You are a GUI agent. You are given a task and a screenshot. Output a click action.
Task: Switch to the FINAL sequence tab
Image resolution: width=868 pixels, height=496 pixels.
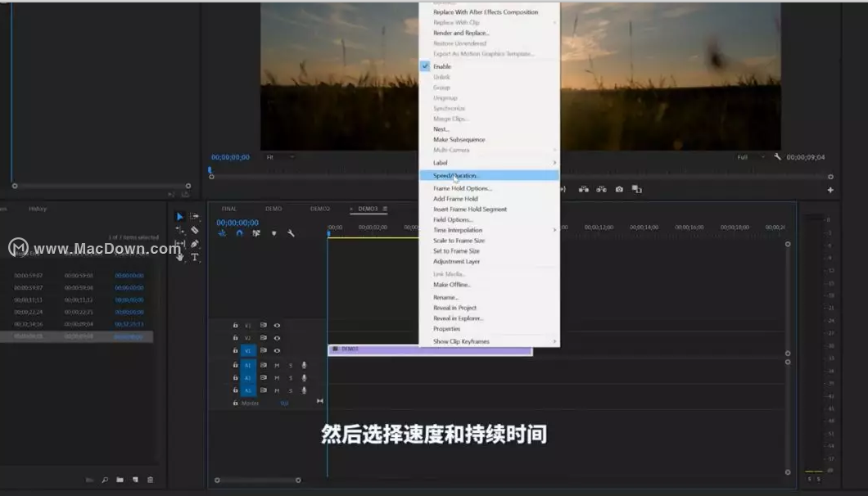[229, 209]
